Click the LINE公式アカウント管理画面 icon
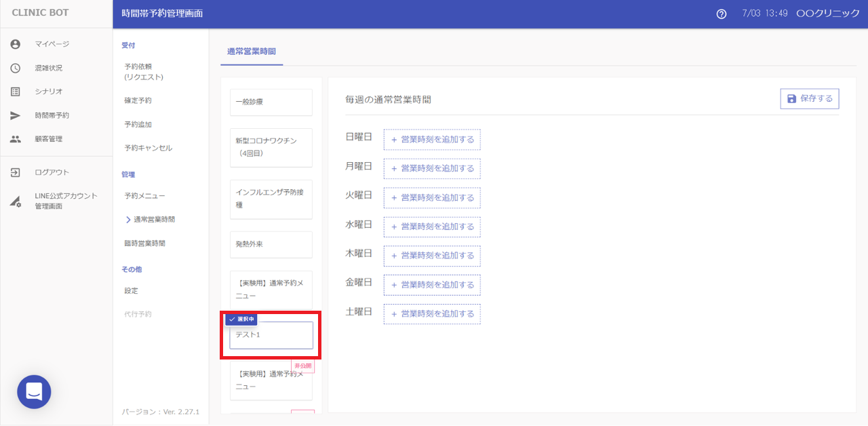 tap(16, 201)
